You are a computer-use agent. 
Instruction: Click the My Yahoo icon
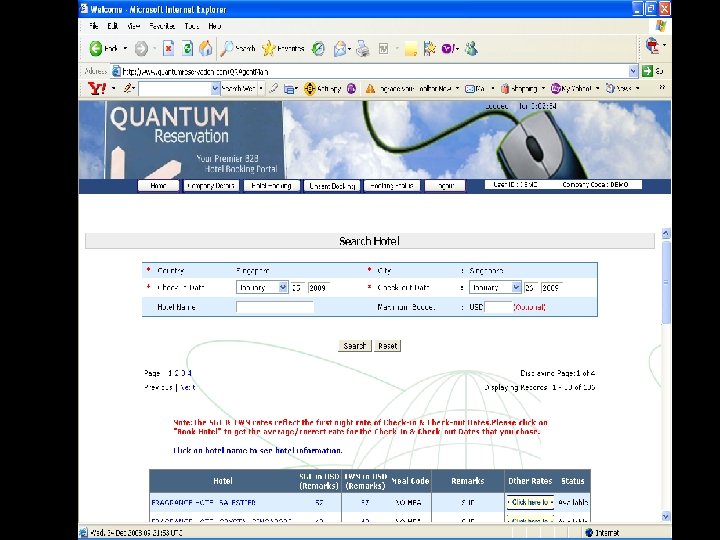556,89
